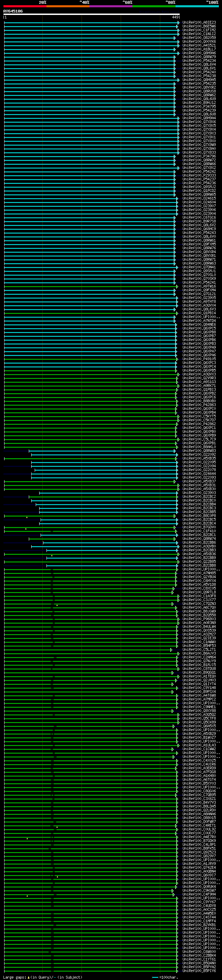Open the UniRef100_Q8L6V1 label
This screenshot has height=980, width=222.
coord(199,68)
